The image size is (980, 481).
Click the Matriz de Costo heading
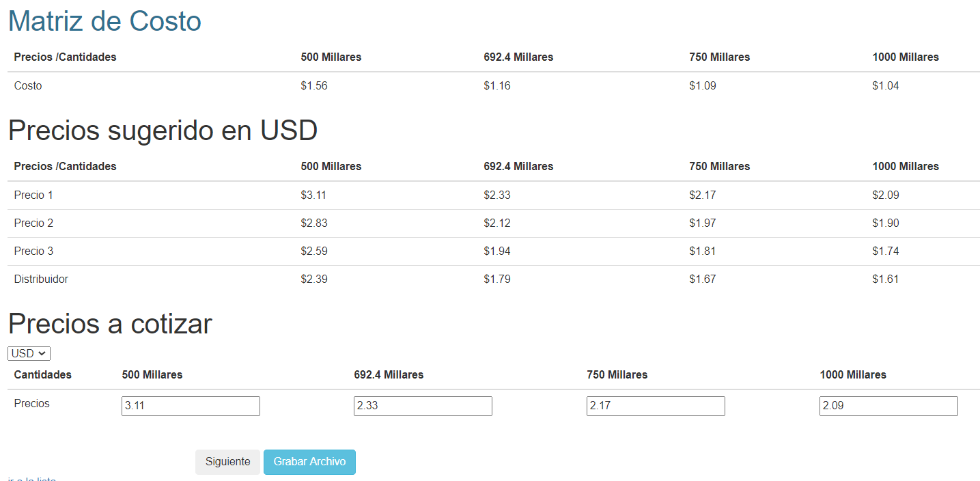(104, 21)
